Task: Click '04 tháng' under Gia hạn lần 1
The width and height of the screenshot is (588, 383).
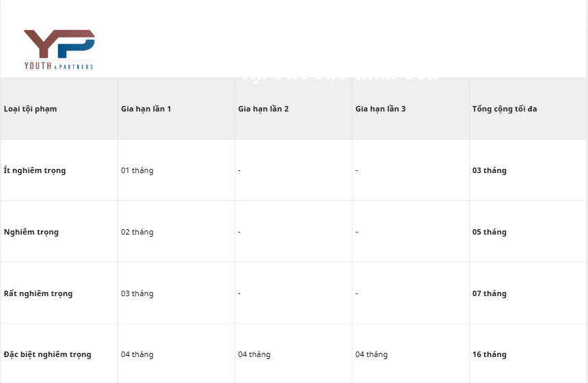Action: (x=137, y=354)
